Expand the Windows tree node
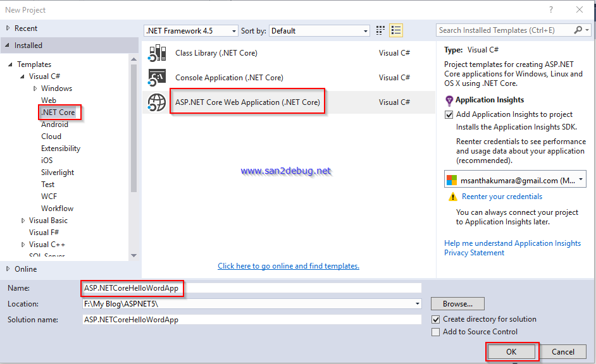 35,88
